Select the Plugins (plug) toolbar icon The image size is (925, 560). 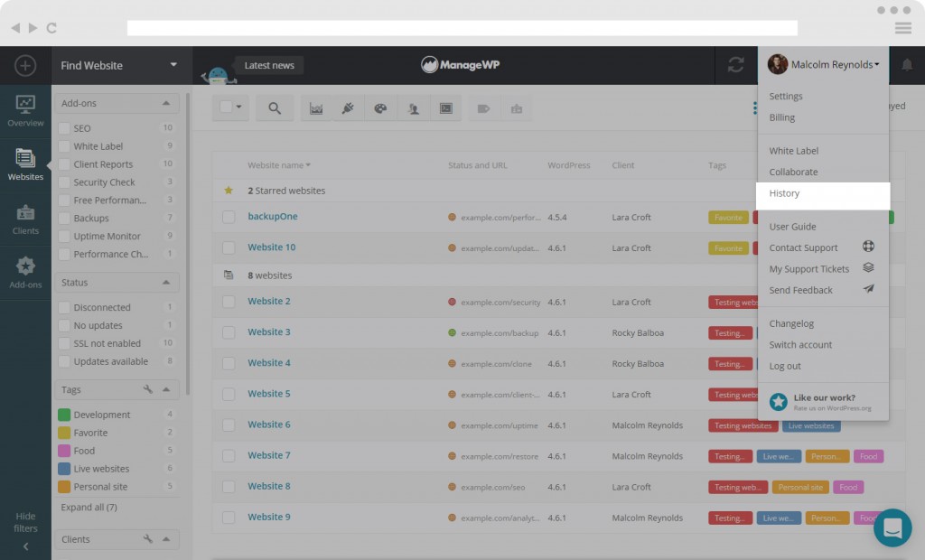click(x=348, y=107)
